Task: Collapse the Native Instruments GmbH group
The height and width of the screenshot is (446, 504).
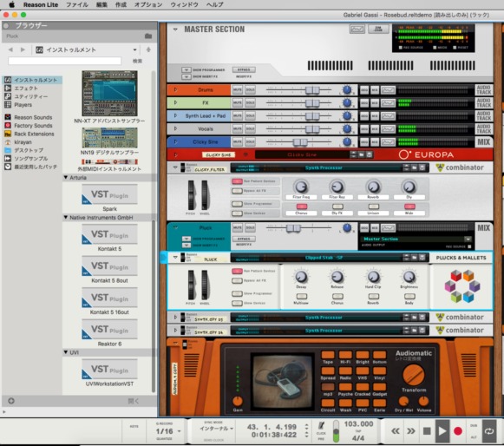Action: point(66,218)
